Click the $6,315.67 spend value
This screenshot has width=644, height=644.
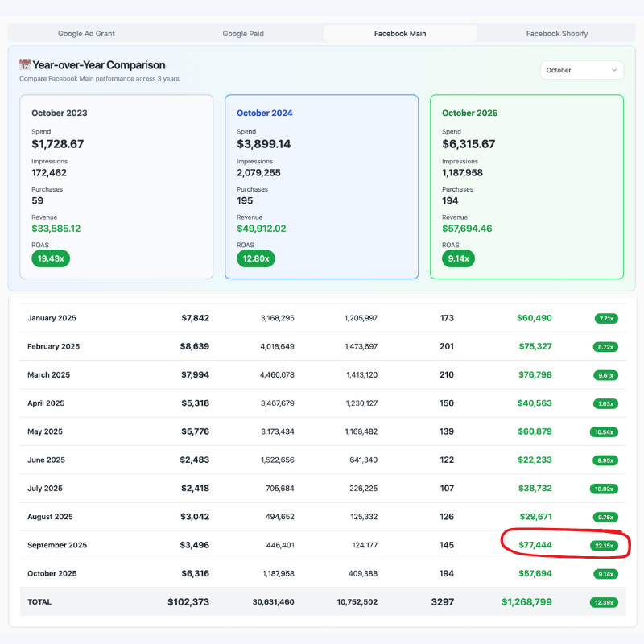(x=469, y=144)
